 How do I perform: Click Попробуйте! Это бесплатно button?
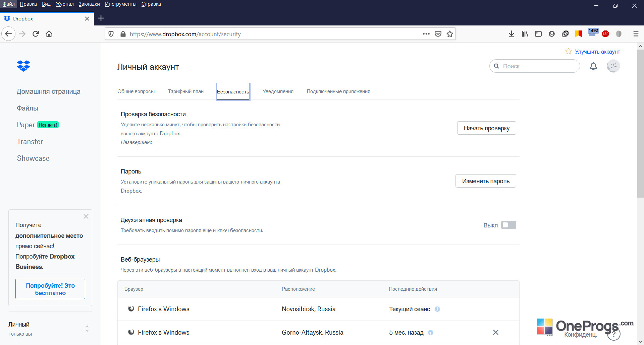pos(50,289)
